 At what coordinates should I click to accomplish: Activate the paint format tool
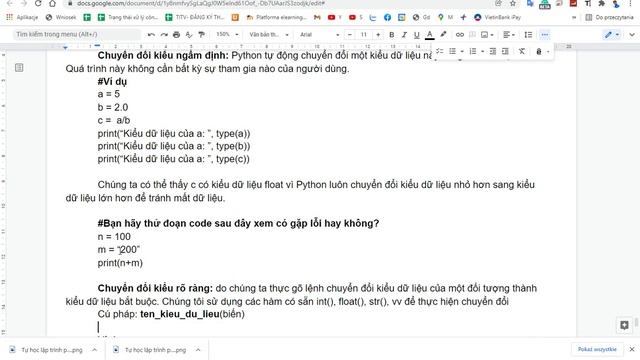(x=201, y=35)
